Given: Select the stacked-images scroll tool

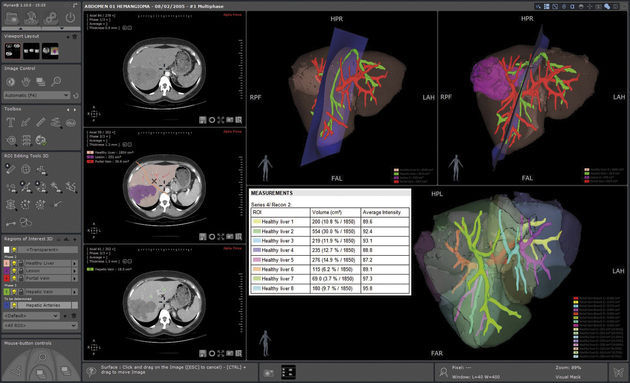Looking at the screenshot, I should point(41,82).
